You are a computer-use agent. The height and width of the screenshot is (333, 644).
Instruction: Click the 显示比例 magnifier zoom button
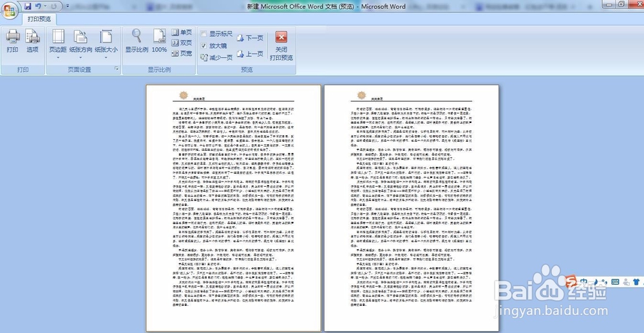pos(137,41)
